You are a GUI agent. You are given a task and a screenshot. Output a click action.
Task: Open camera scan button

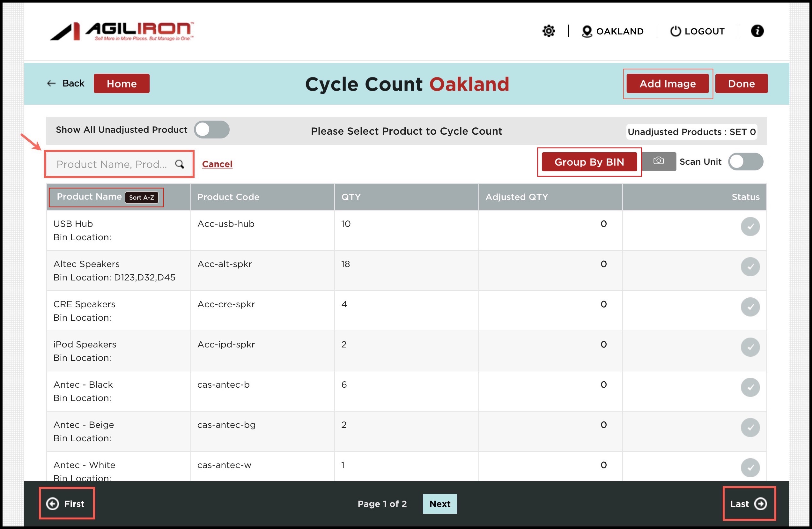(658, 161)
